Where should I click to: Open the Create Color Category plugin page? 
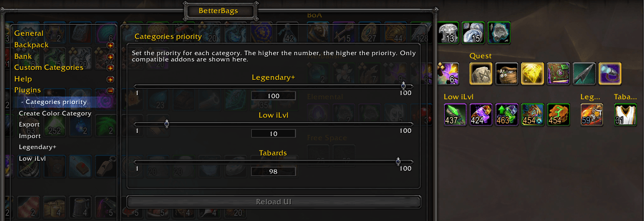coord(55,113)
